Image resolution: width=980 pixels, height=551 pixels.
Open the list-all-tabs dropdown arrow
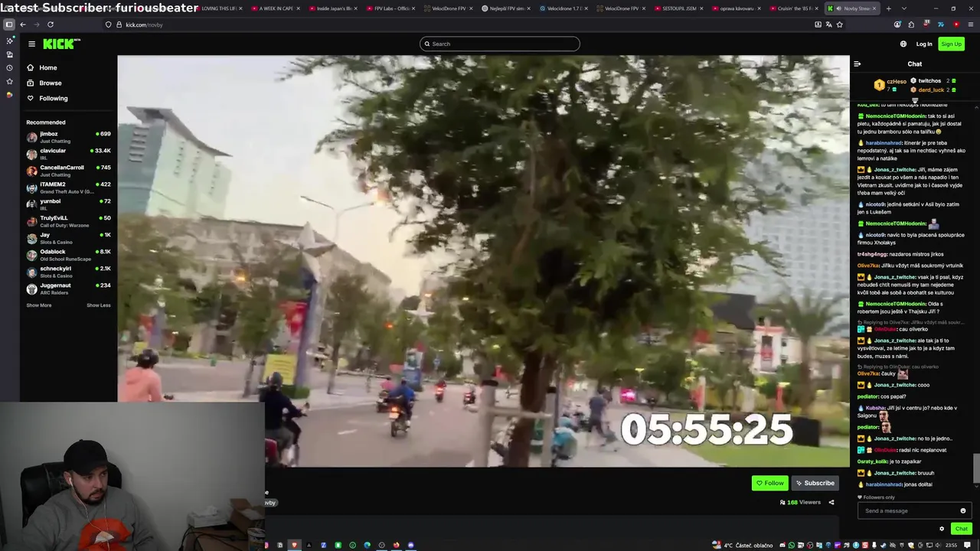(x=903, y=8)
